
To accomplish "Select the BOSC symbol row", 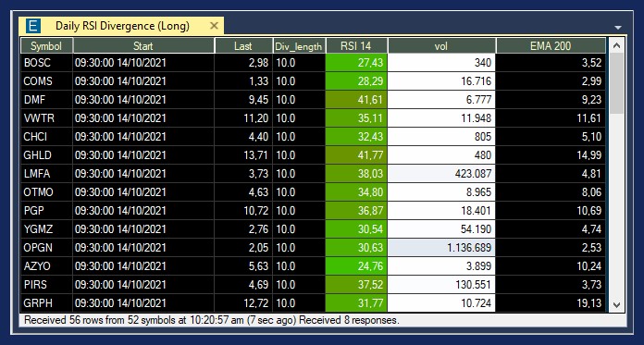I will [x=314, y=62].
